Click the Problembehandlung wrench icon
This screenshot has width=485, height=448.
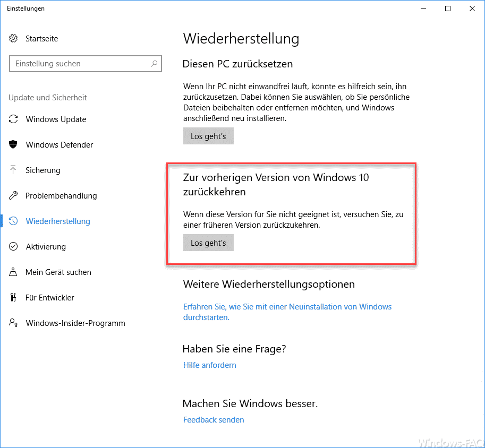(x=13, y=196)
